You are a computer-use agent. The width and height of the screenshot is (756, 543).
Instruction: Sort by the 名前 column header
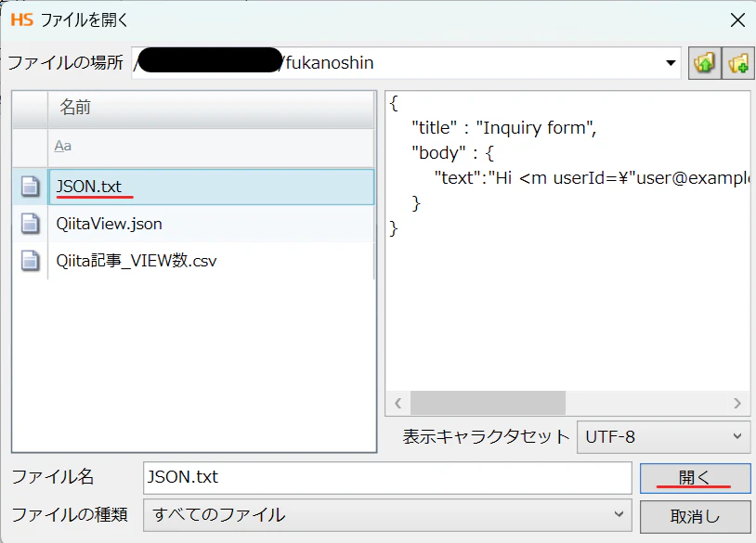pyautogui.click(x=211, y=109)
